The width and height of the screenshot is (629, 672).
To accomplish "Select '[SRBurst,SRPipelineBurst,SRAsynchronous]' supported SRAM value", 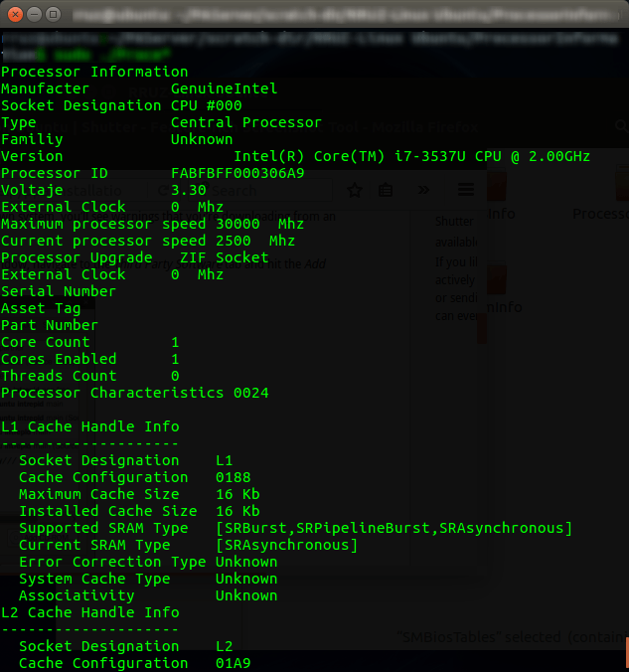I will [393, 528].
